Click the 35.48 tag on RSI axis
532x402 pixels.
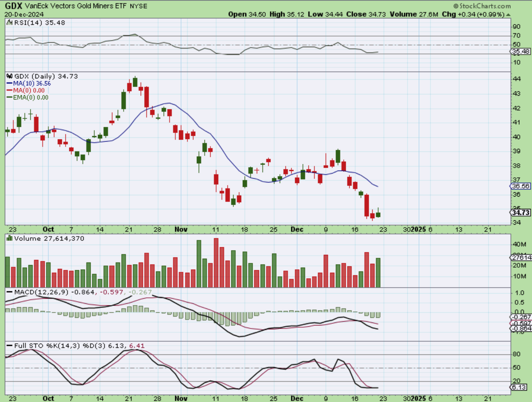tap(520, 51)
